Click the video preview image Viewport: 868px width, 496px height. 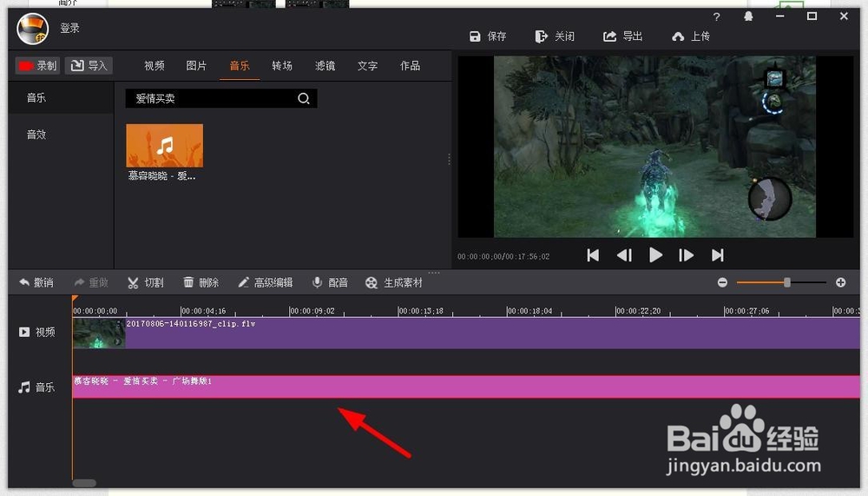click(x=654, y=146)
